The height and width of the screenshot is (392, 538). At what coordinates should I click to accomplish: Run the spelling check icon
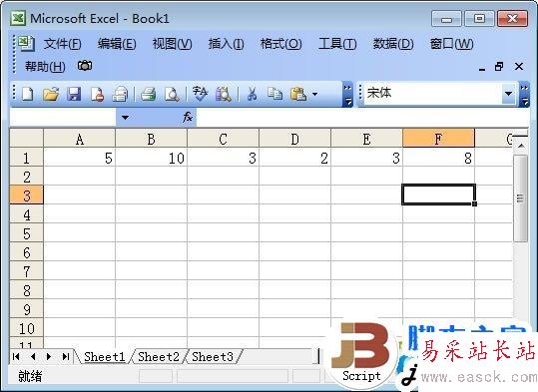[200, 94]
